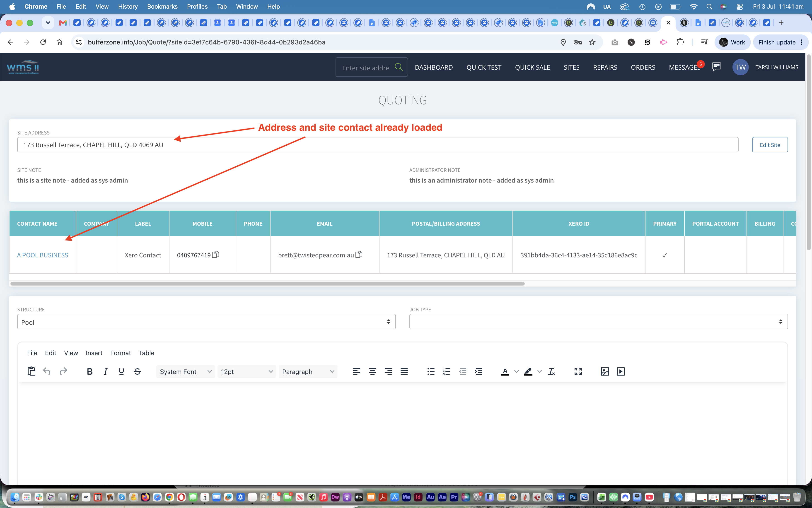Insert an image into the editor

point(605,371)
